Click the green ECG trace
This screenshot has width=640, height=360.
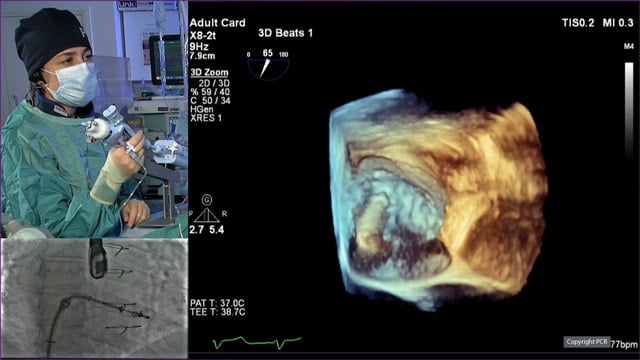tap(257, 342)
